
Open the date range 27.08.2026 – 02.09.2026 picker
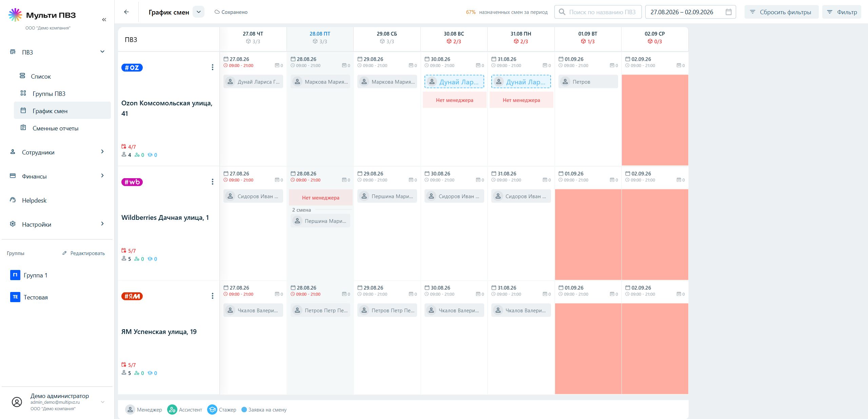coord(690,12)
